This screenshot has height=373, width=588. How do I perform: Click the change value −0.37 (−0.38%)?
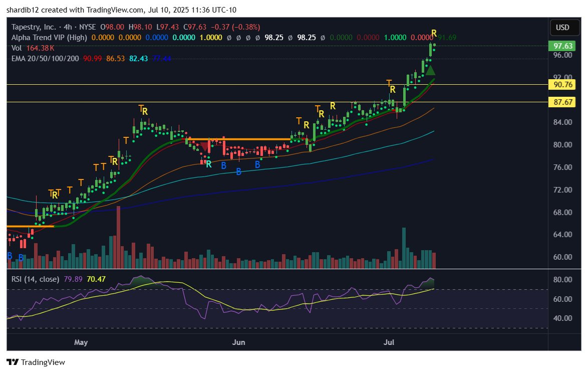coord(235,27)
